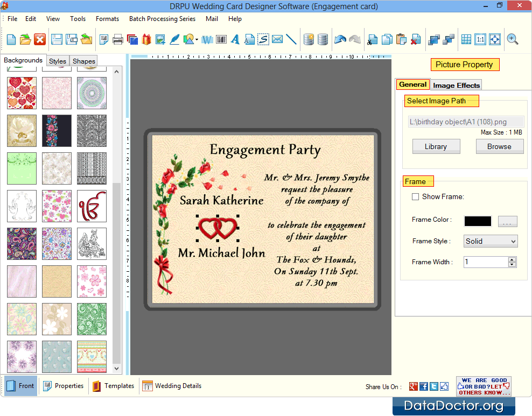
Task: Share on Facebook icon
Action: (423, 386)
